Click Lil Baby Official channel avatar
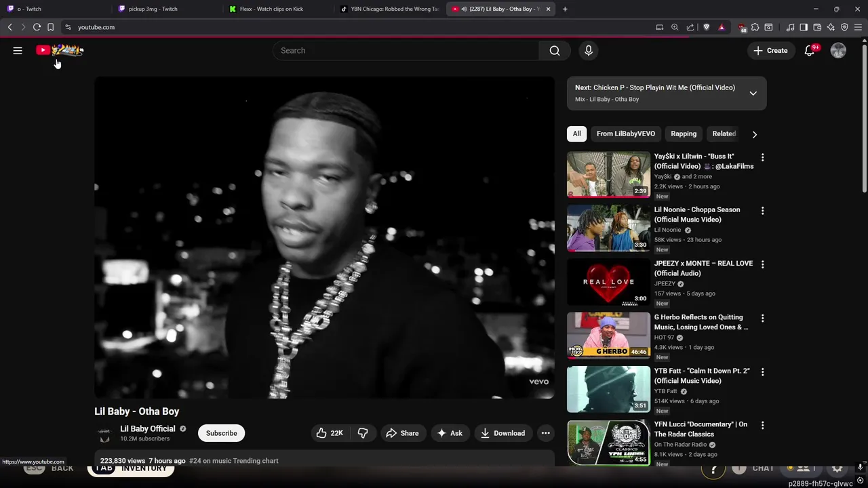The image size is (868, 488). click(104, 433)
